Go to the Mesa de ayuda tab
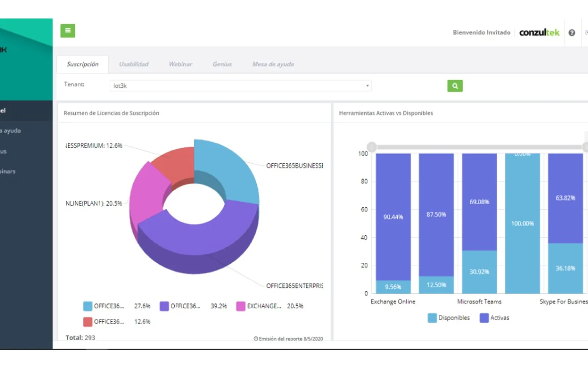 point(273,64)
